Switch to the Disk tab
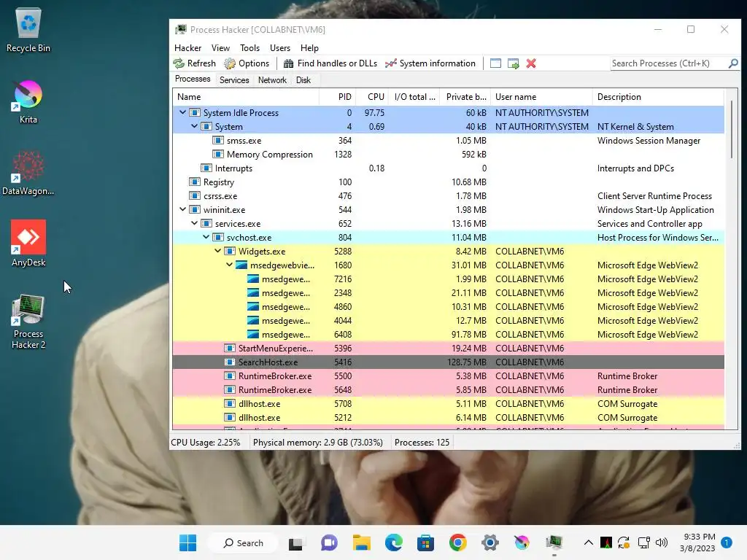The image size is (747, 560). click(303, 80)
